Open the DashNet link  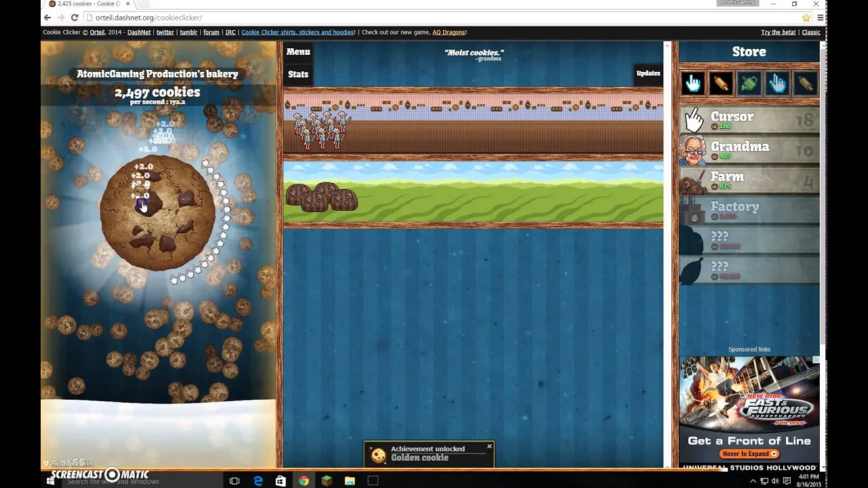coord(139,32)
